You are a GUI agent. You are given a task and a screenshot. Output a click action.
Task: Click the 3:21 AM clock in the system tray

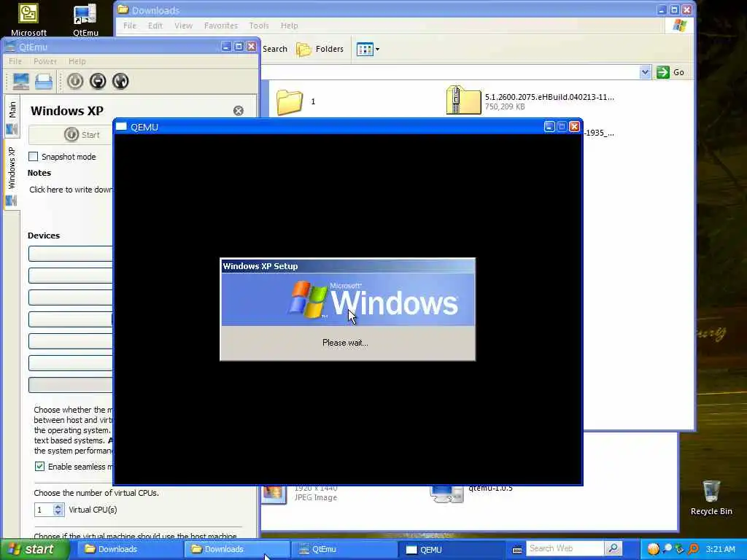(720, 549)
